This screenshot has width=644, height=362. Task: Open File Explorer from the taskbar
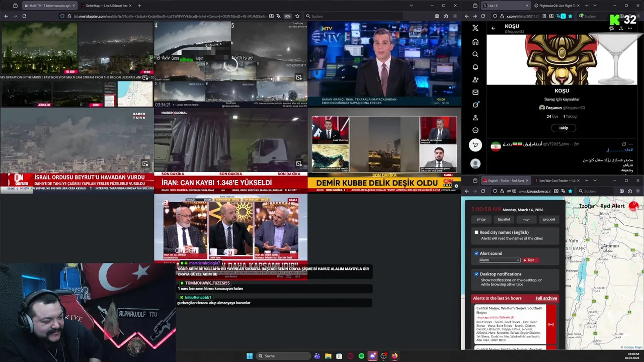[x=328, y=356]
